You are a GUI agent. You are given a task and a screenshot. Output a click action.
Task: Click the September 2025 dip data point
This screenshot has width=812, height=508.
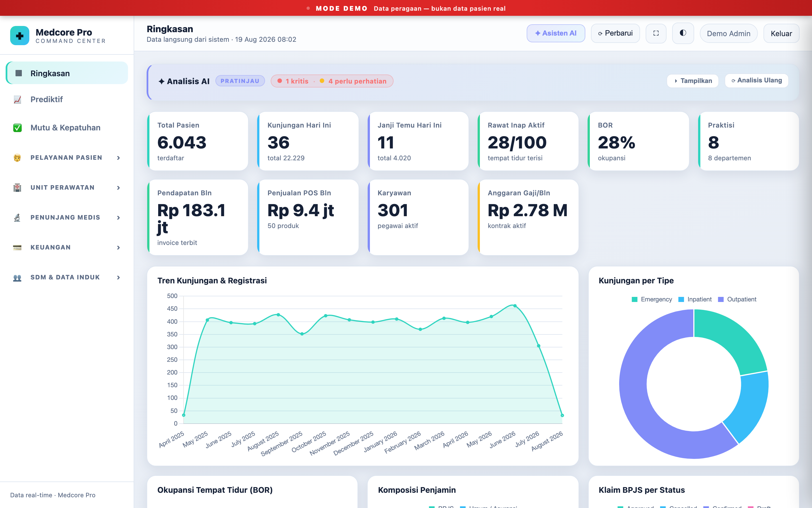302,334
